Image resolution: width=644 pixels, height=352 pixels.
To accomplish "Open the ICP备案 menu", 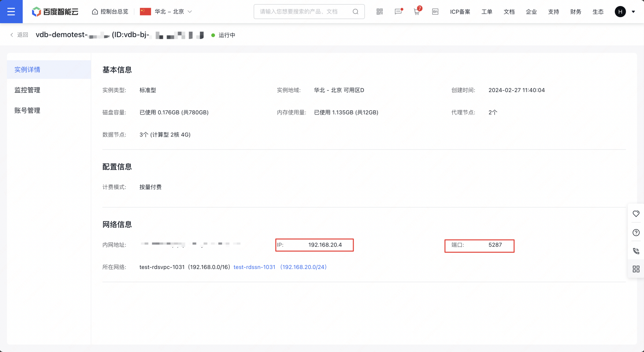I will pyautogui.click(x=460, y=12).
